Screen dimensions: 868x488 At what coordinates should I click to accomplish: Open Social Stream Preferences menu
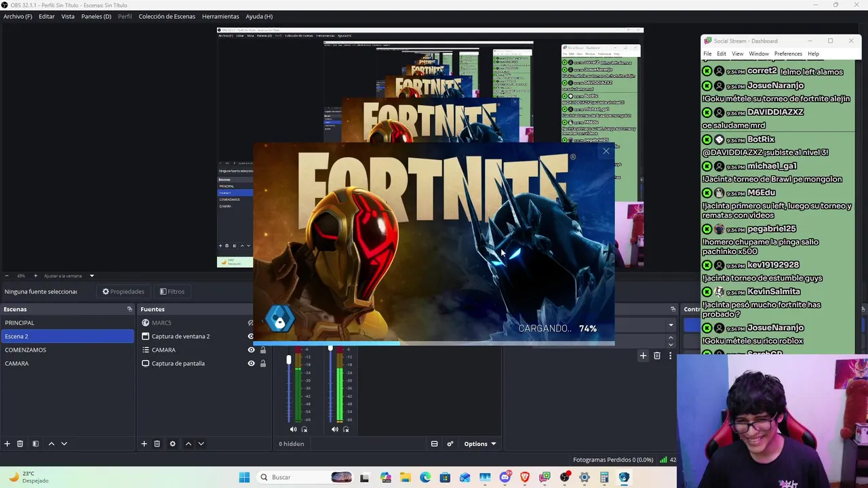[x=788, y=54]
